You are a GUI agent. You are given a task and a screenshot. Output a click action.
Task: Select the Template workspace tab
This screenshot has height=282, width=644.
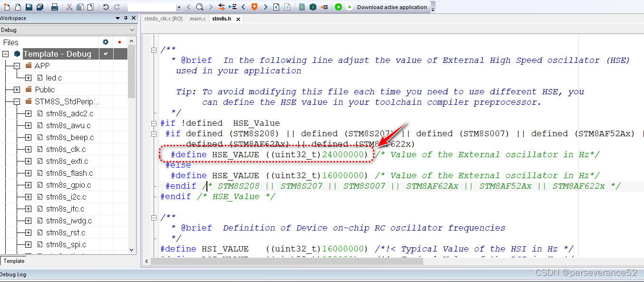pyautogui.click(x=14, y=261)
